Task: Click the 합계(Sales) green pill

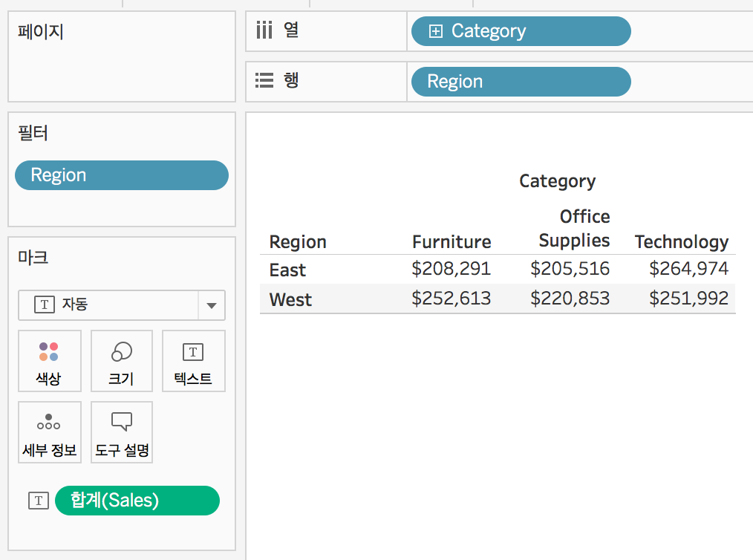Action: pos(137,501)
